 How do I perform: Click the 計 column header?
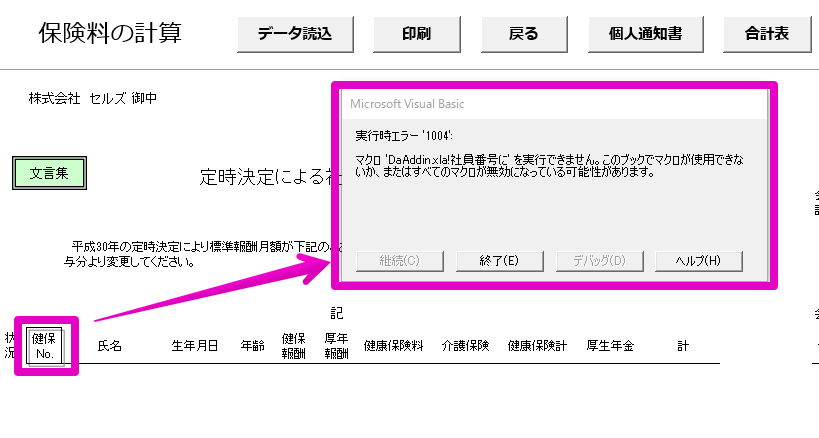[683, 346]
